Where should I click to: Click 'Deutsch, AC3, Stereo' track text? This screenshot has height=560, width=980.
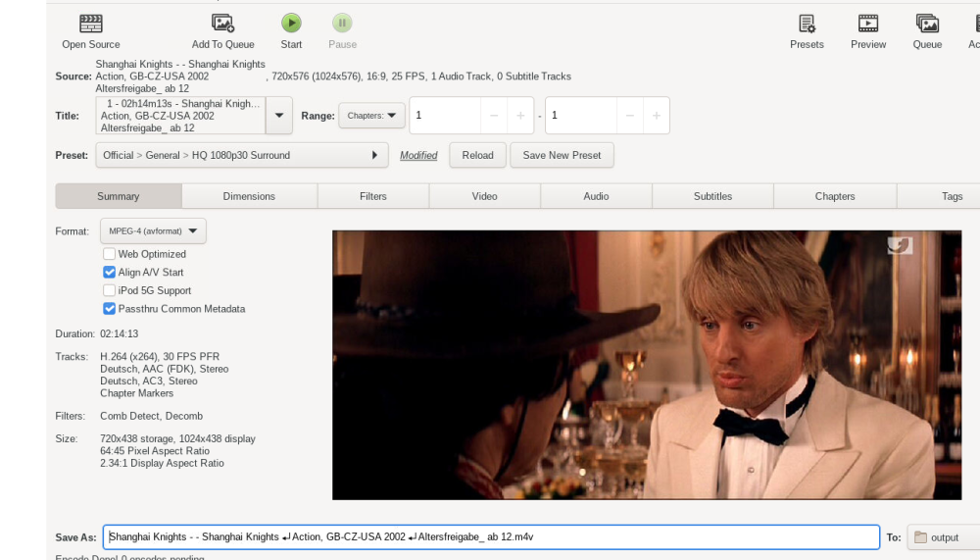click(149, 382)
